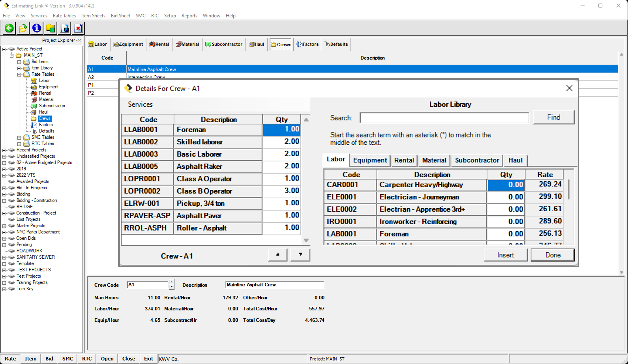628x364 pixels.
Task: Collapse the Rate Tables tree node
Action: [19, 74]
